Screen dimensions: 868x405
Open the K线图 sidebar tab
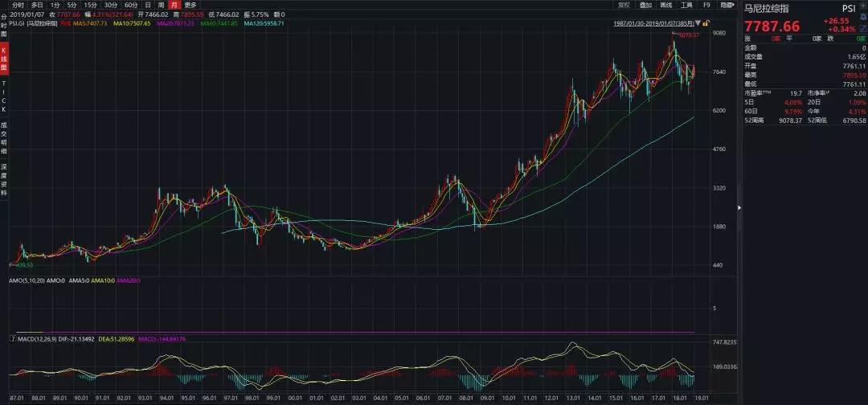[3, 60]
